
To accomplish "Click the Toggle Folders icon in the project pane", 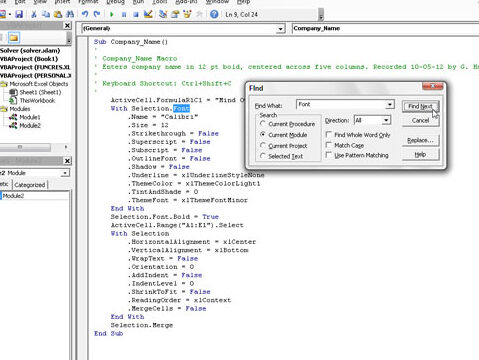I will coord(14,38).
